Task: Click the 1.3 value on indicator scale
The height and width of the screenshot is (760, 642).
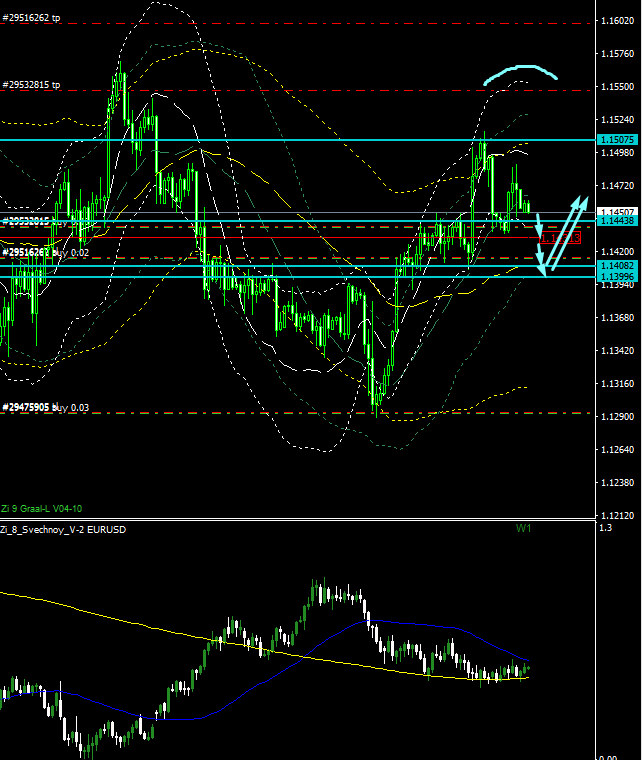Action: tap(604, 528)
